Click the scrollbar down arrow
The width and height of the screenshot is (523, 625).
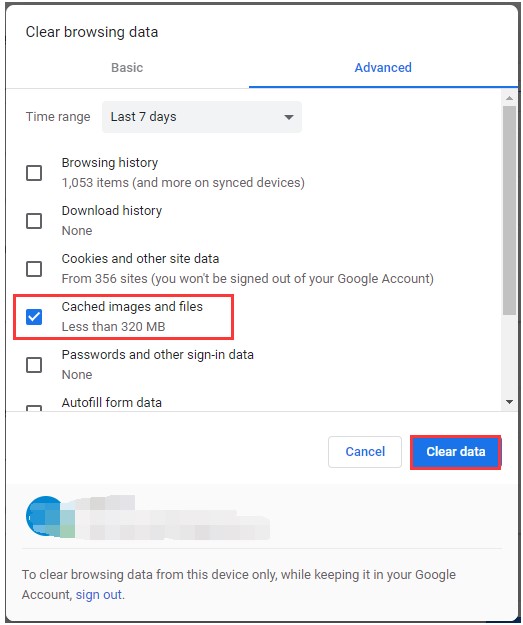(509, 402)
